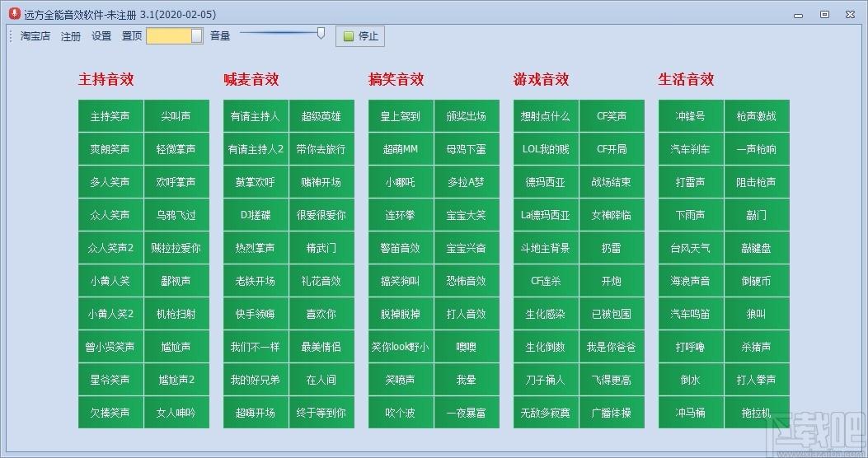Click the 音量 volume slider handle
The image size is (868, 458).
click(321, 33)
